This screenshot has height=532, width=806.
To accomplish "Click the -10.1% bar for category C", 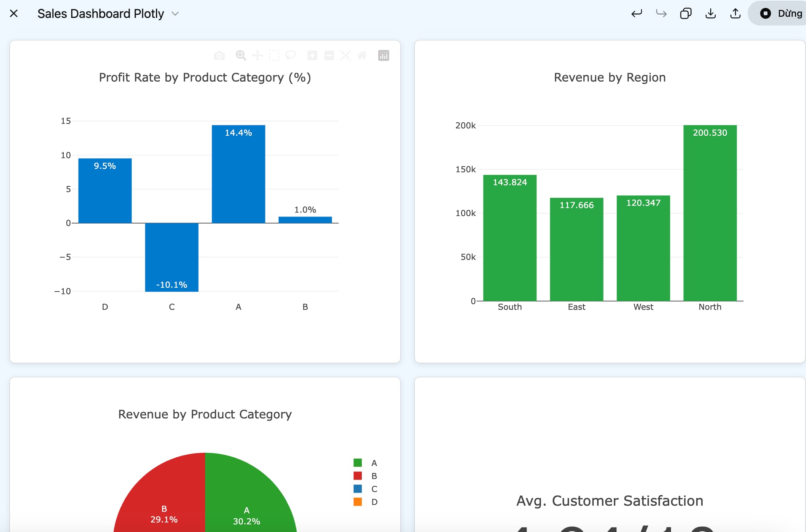I will tap(172, 258).
